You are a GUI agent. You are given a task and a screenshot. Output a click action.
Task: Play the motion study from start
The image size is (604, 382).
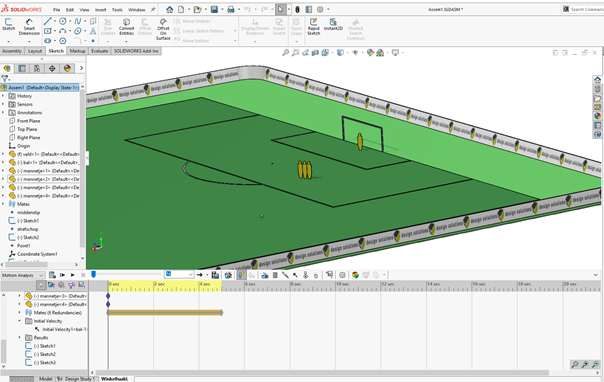tap(62, 275)
